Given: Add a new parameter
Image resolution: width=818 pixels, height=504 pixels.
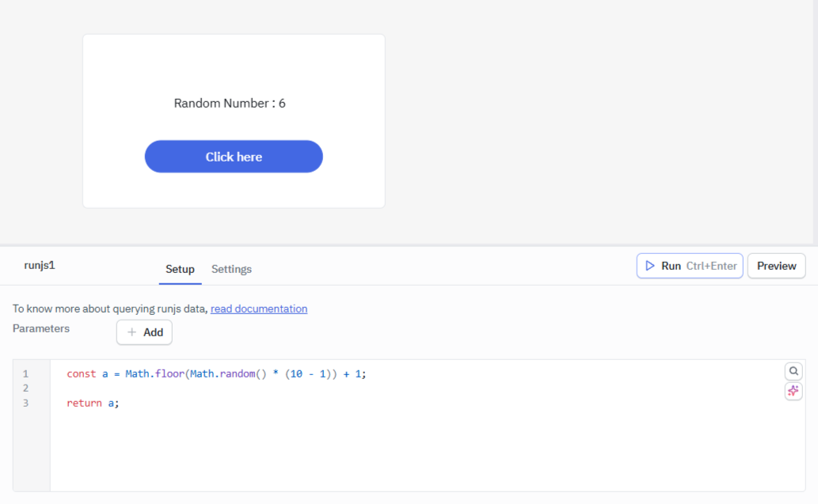Looking at the screenshot, I should [144, 332].
